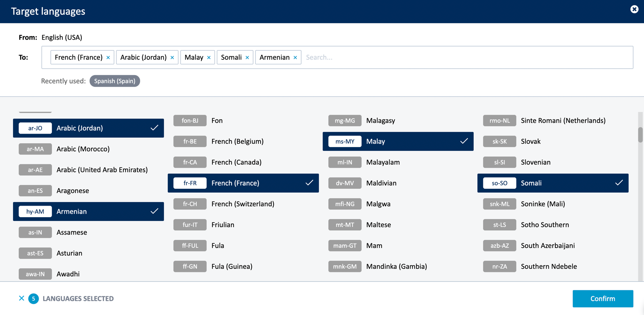The height and width of the screenshot is (315, 644).
Task: Clear all selected languages with the x icon
Action: 22,298
